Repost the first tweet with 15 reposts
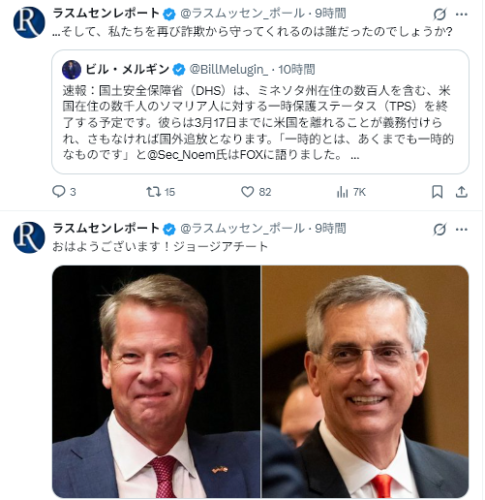This screenshot has width=485, height=500. point(153,192)
